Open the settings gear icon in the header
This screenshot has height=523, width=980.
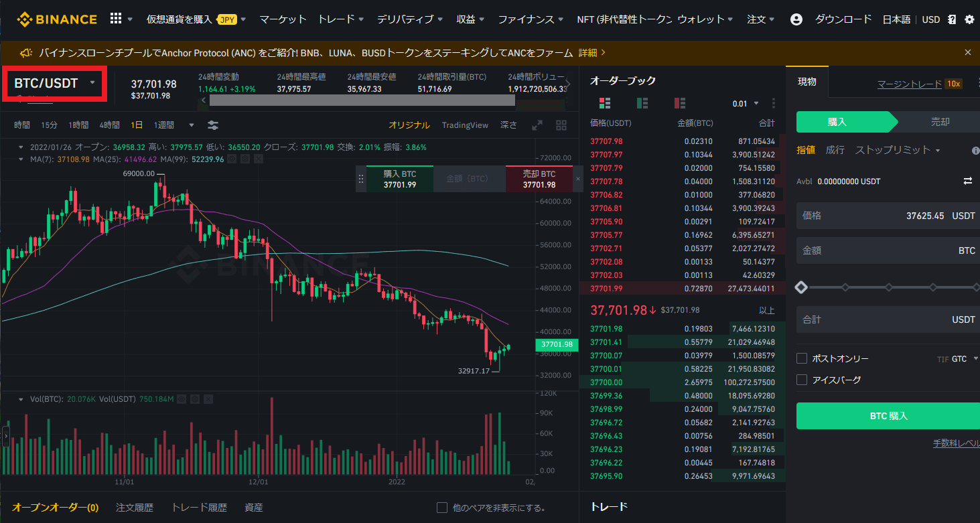point(969,19)
